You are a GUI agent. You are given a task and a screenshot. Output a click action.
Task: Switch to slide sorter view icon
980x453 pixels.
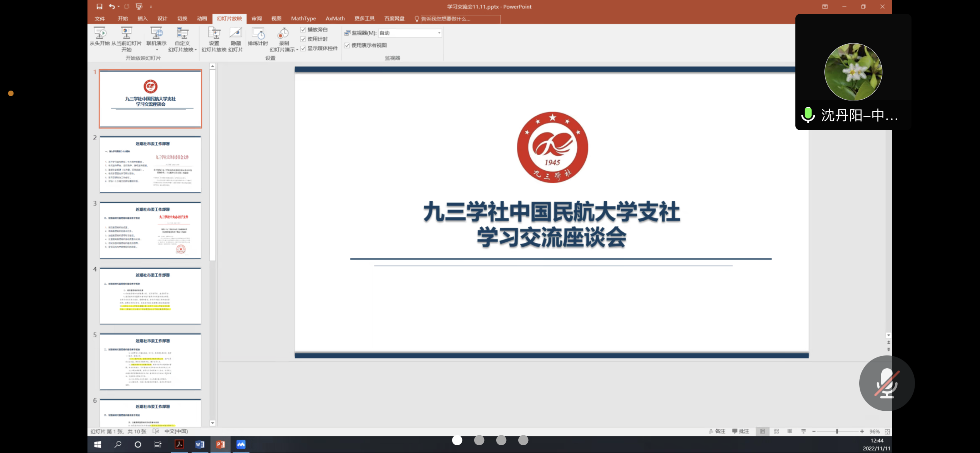tap(776, 431)
